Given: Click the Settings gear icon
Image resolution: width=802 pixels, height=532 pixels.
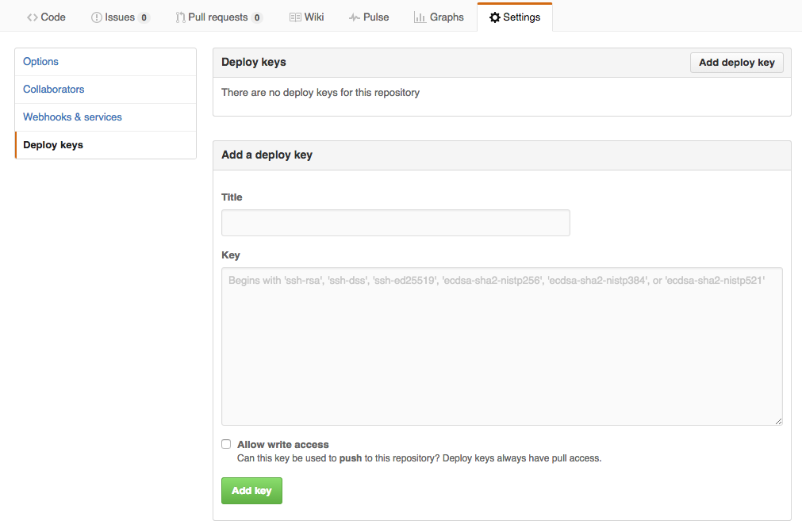Looking at the screenshot, I should point(494,17).
